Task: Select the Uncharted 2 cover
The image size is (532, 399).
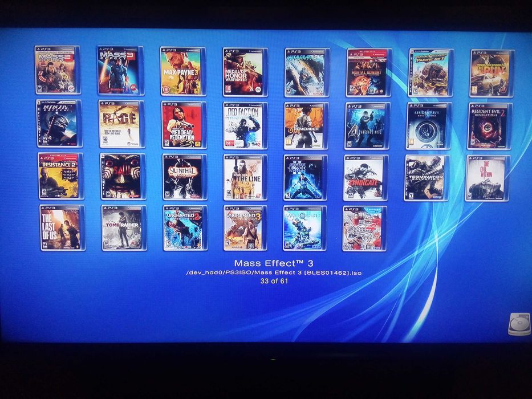Action: coord(185,228)
